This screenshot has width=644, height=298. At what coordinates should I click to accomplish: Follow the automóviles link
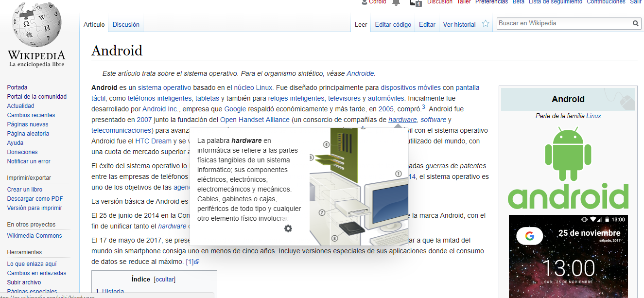click(x=386, y=98)
